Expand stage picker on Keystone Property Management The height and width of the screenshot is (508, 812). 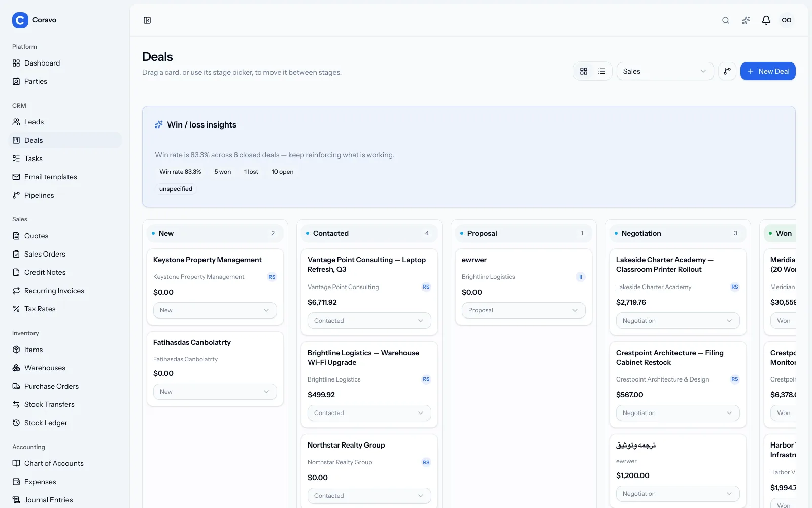[215, 310]
